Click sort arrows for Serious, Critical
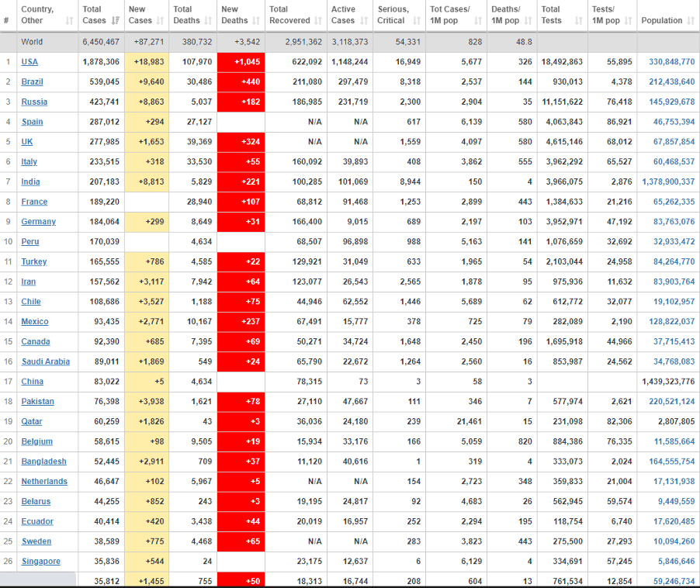700x588 pixels. coord(417,20)
